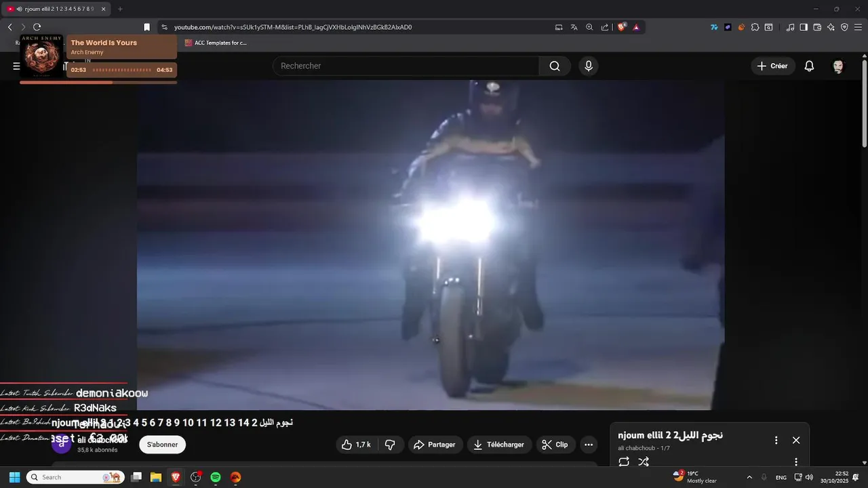Open File Explorer from taskbar
The width and height of the screenshot is (868, 488).
coord(156,477)
